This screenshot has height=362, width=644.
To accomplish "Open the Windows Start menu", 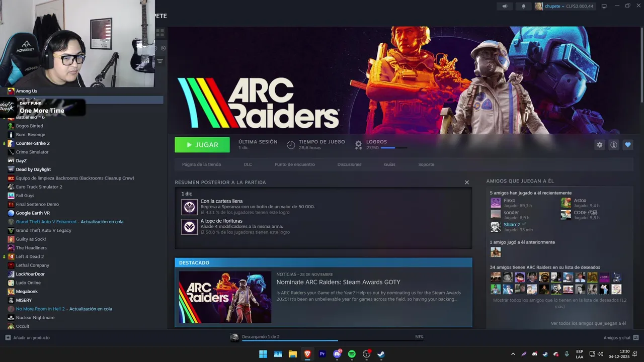I will [x=263, y=354].
